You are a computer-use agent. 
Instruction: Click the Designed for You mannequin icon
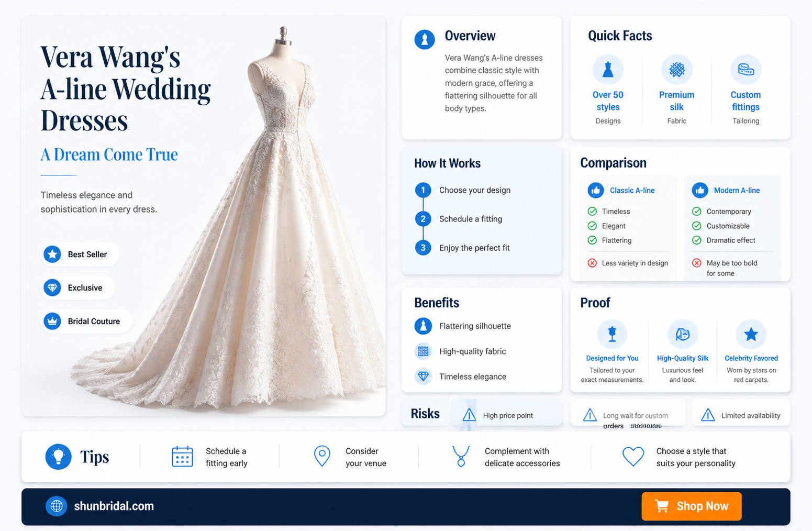pyautogui.click(x=612, y=334)
